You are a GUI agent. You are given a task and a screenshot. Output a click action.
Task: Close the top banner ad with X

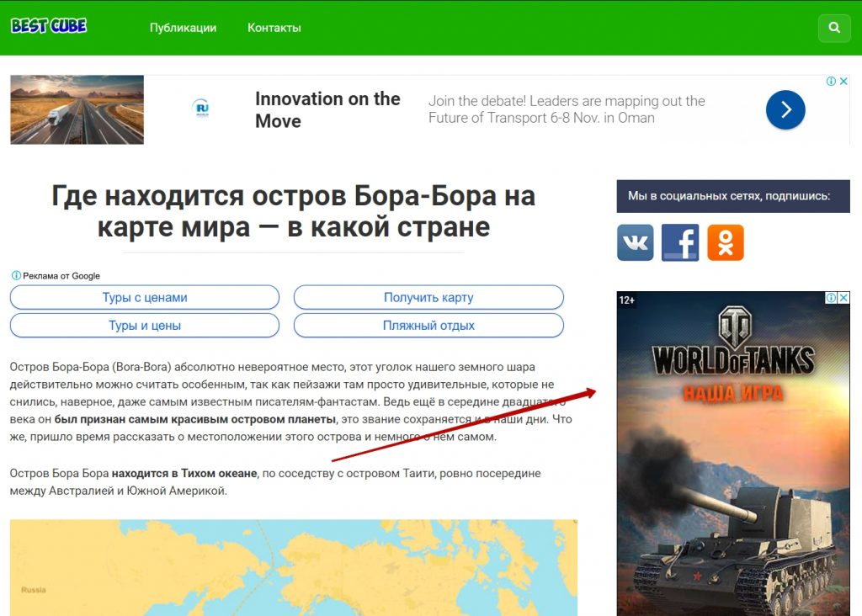843,82
